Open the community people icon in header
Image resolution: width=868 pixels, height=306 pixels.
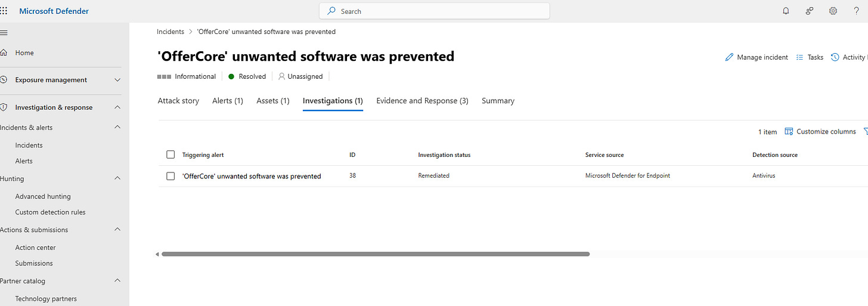pos(810,11)
